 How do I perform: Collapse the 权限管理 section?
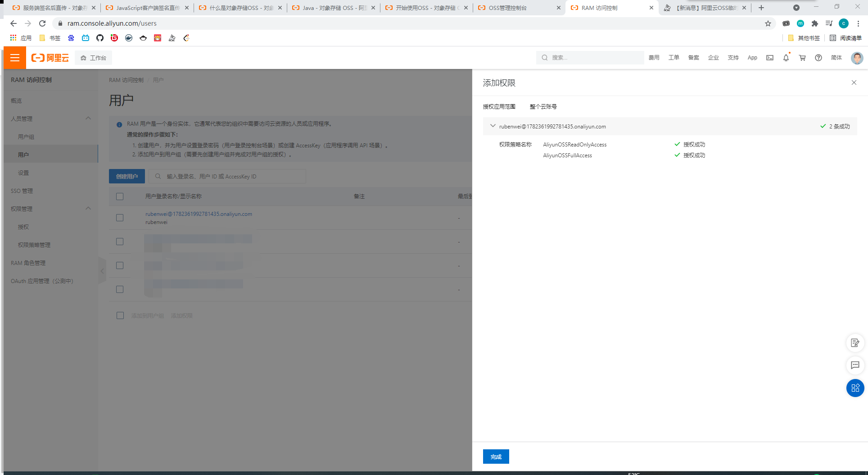pos(88,209)
